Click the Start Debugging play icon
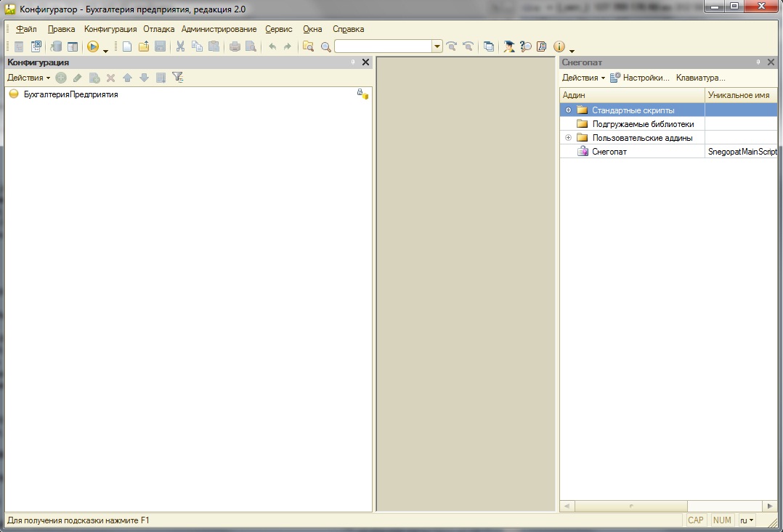Image resolution: width=783 pixels, height=532 pixels. (93, 46)
